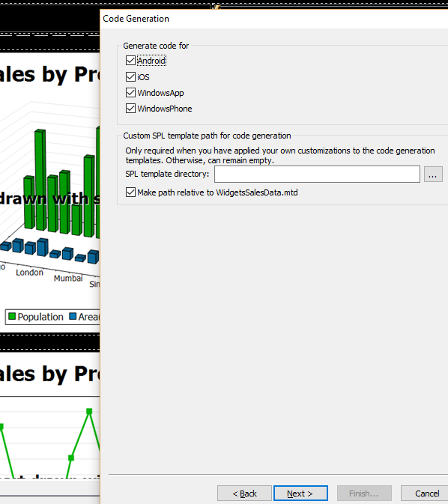This screenshot has height=504, width=448.
Task: Toggle the iOS code generation checkbox
Action: tap(130, 77)
